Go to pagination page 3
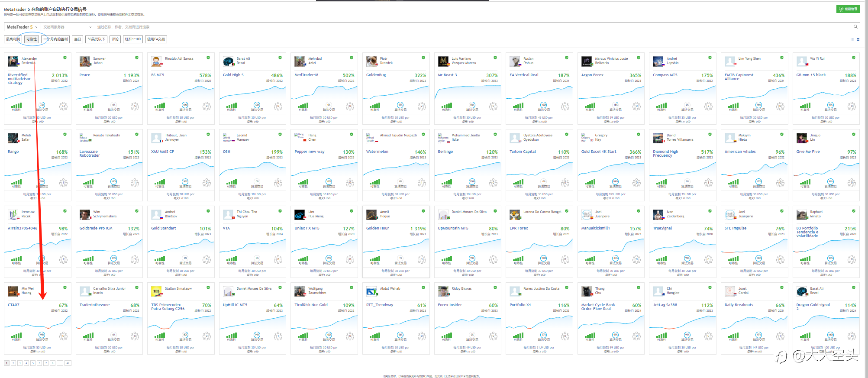Viewport: 868px width, 378px height. pos(20,363)
